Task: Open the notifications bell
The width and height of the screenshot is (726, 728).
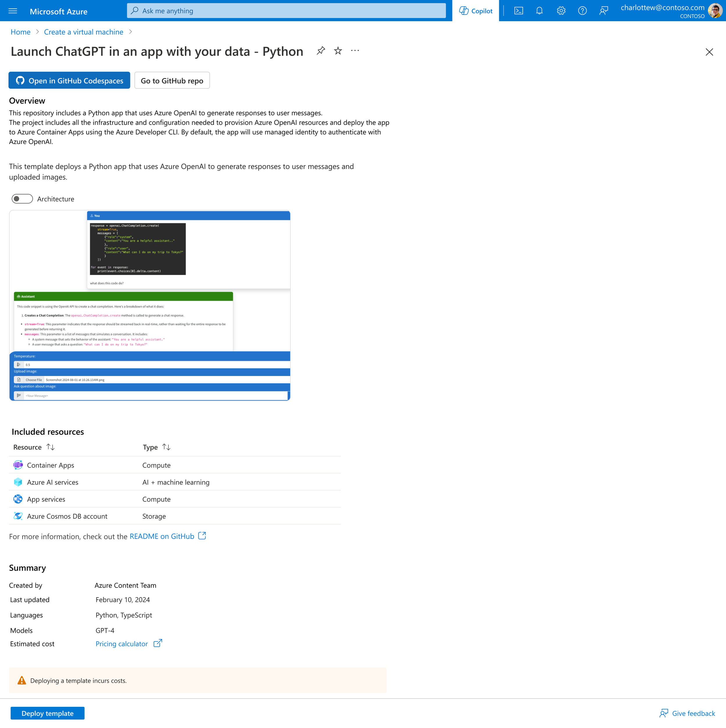Action: (540, 11)
